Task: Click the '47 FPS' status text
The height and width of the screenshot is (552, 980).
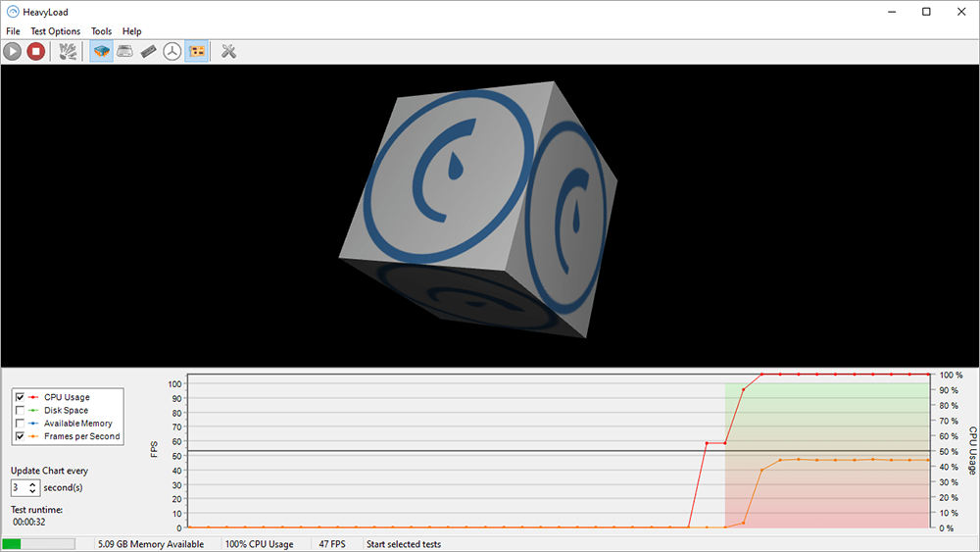Action: coord(332,544)
